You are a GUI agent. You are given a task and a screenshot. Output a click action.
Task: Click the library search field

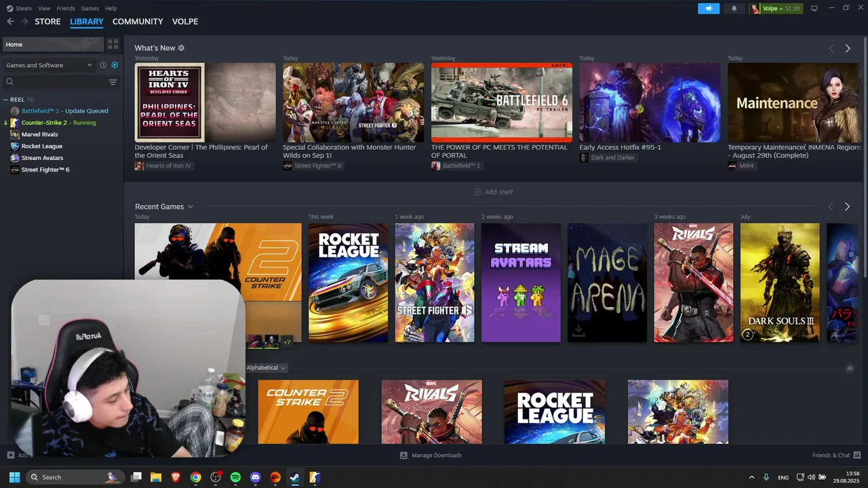click(56, 82)
